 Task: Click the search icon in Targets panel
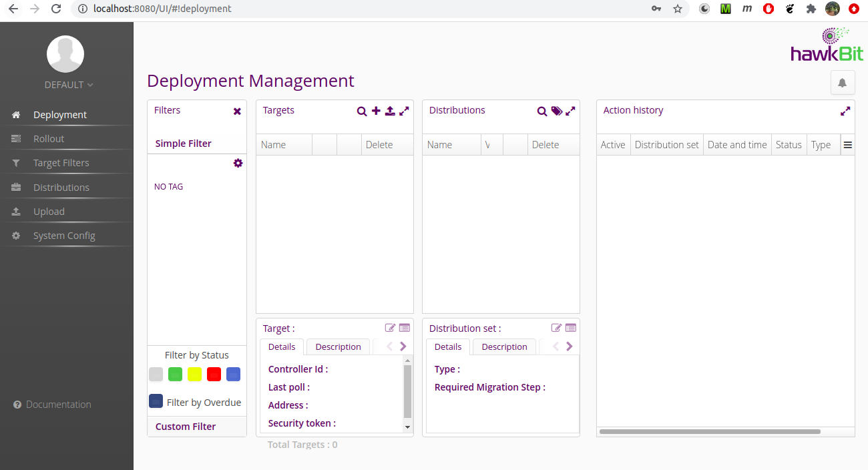[361, 111]
